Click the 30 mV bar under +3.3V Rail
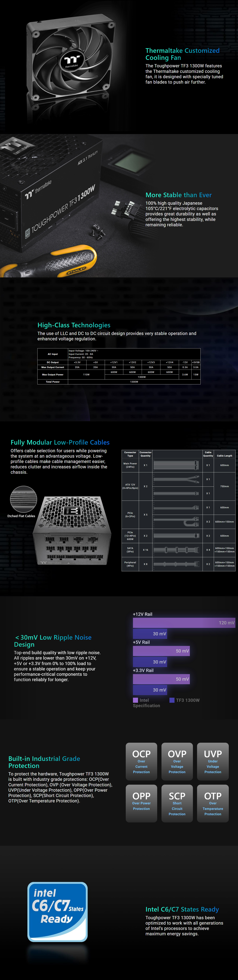Image resolution: width=238 pixels, height=980 pixels. coord(150,690)
